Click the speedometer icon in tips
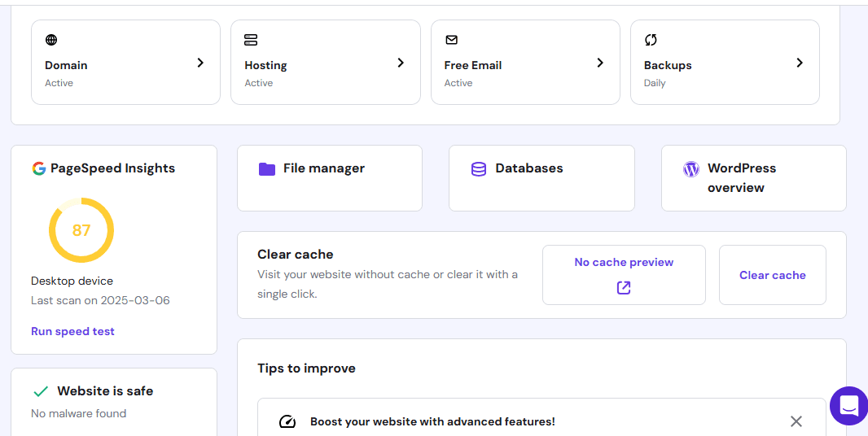The image size is (868, 436). (287, 421)
